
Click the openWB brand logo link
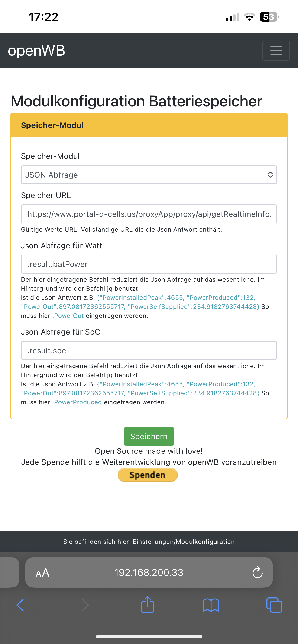tap(36, 51)
